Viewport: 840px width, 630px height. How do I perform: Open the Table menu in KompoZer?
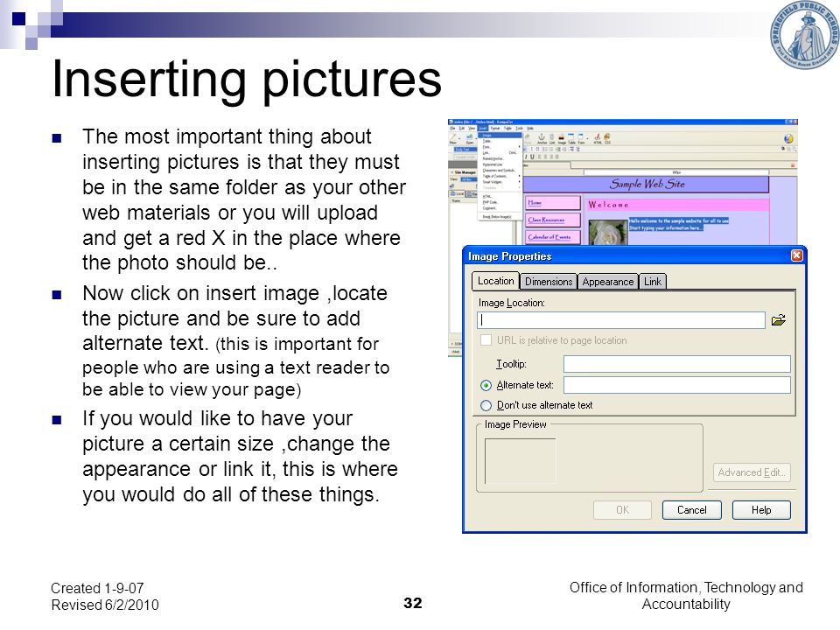(507, 129)
